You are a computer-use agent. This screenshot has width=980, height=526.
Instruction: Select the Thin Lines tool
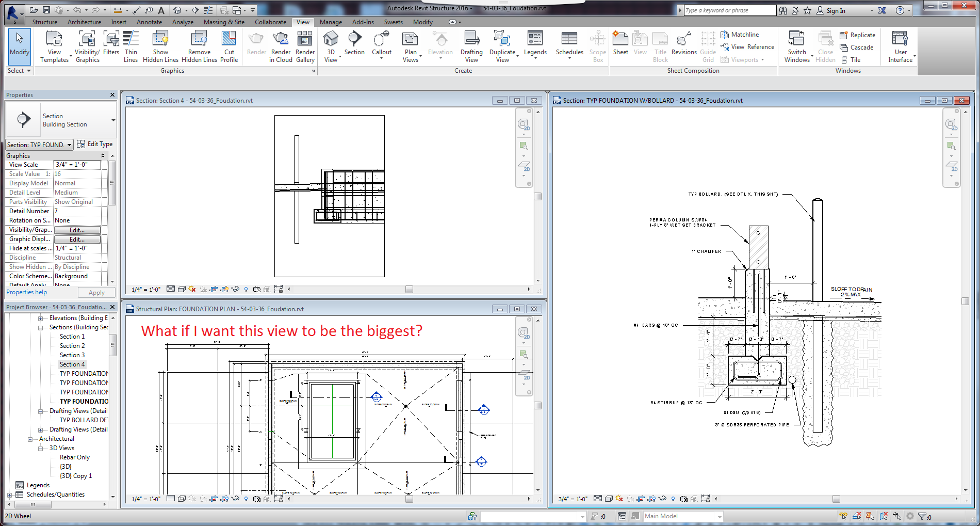(x=131, y=46)
